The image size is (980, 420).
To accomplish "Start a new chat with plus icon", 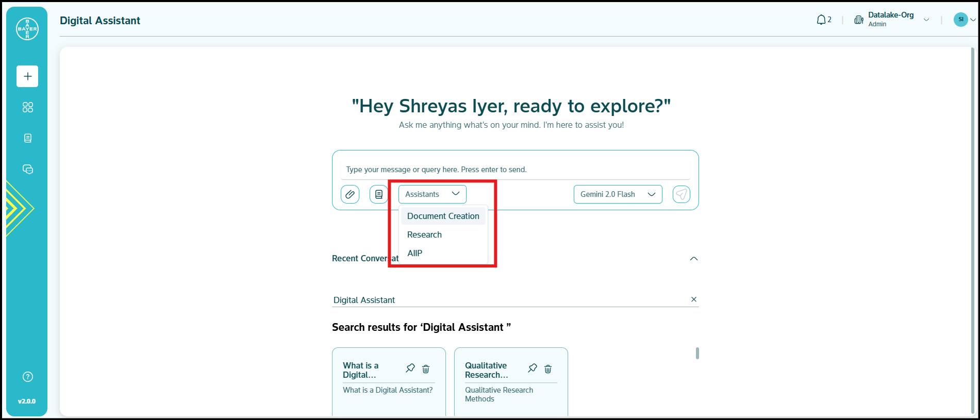I will click(27, 76).
